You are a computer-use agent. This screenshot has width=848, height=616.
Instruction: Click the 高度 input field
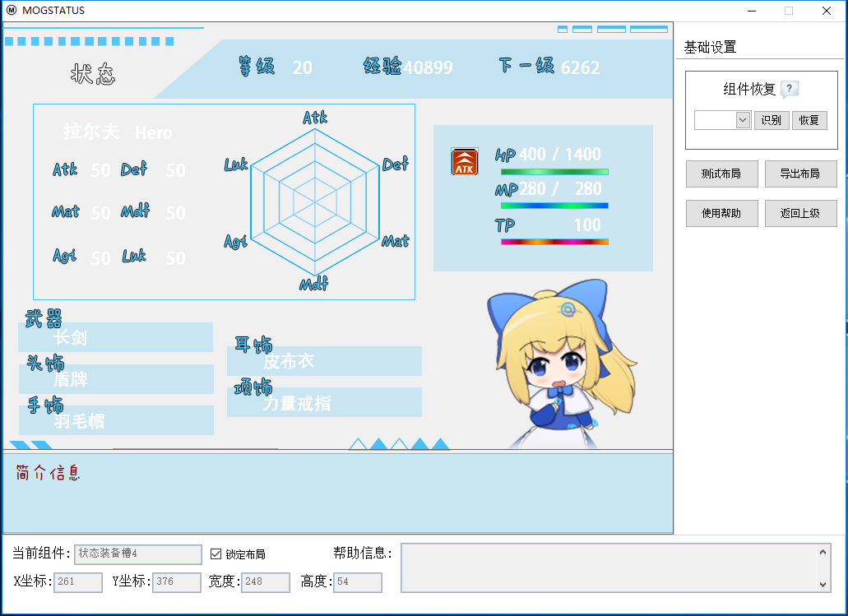click(358, 582)
